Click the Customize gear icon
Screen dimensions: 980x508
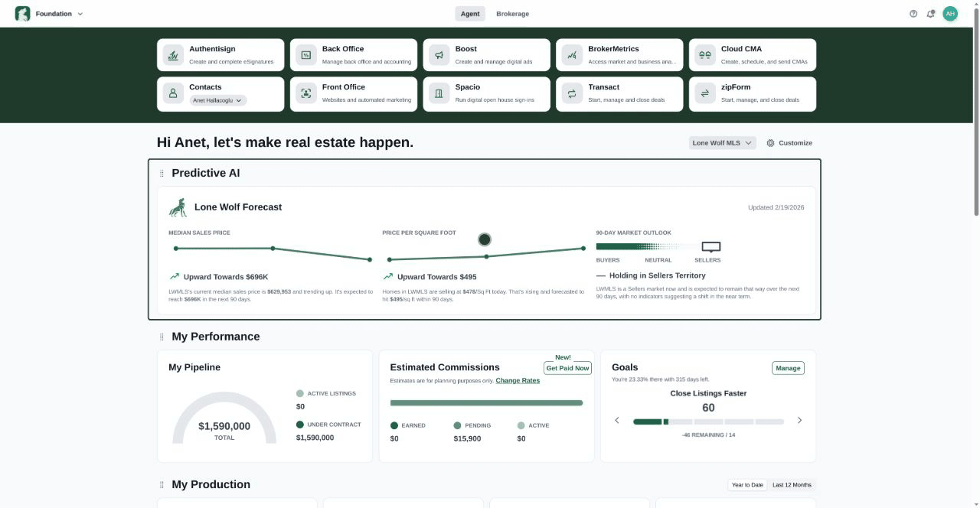tap(771, 143)
